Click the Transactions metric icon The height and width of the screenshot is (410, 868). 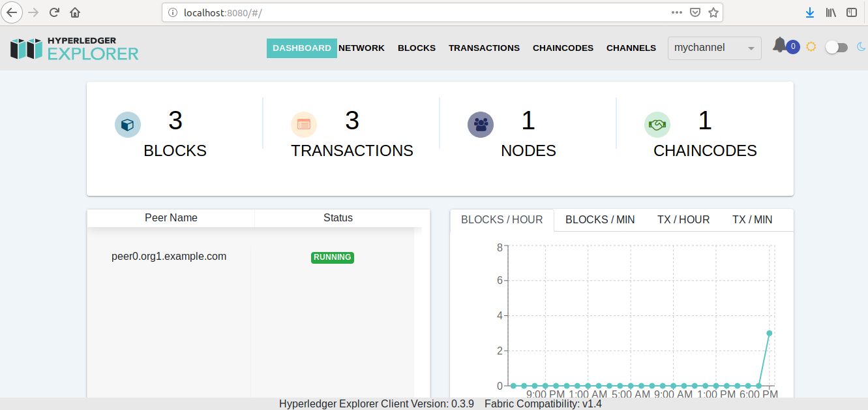pyautogui.click(x=304, y=124)
